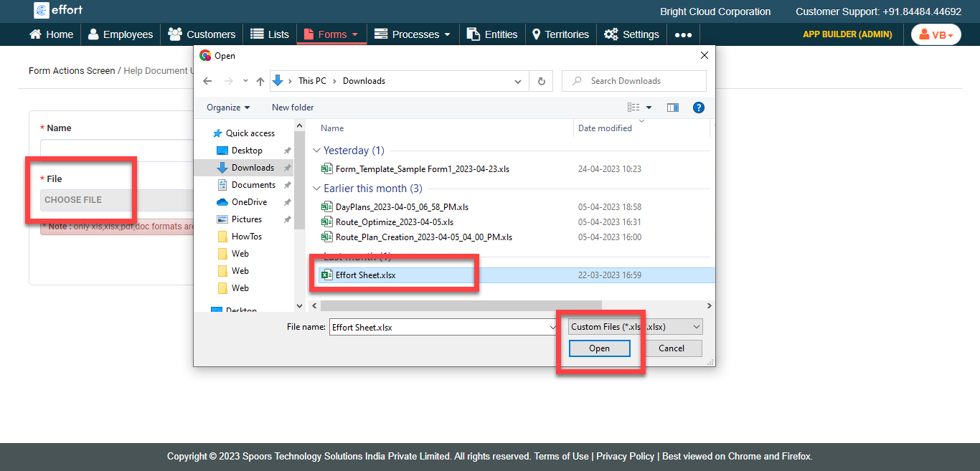
Task: Open the Territories page
Action: tap(560, 34)
